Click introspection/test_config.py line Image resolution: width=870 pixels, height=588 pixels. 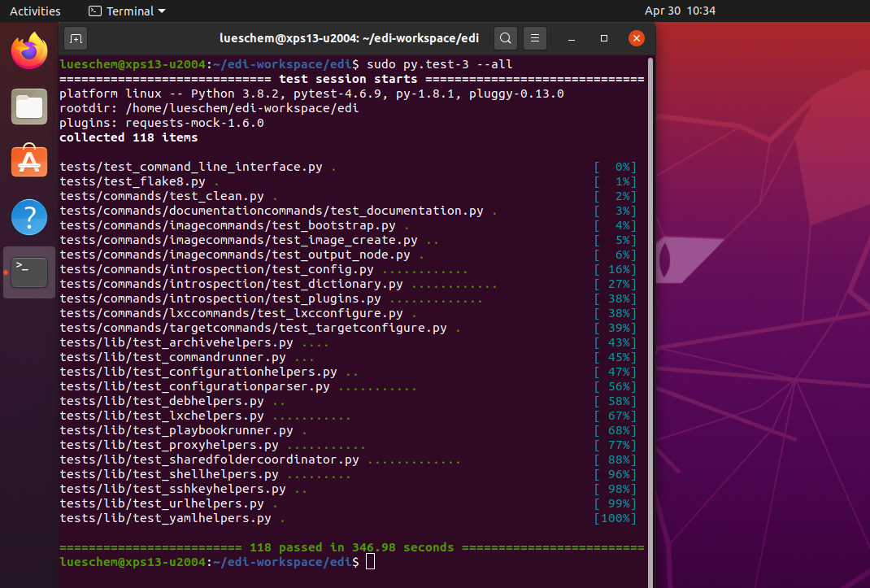(x=347, y=269)
